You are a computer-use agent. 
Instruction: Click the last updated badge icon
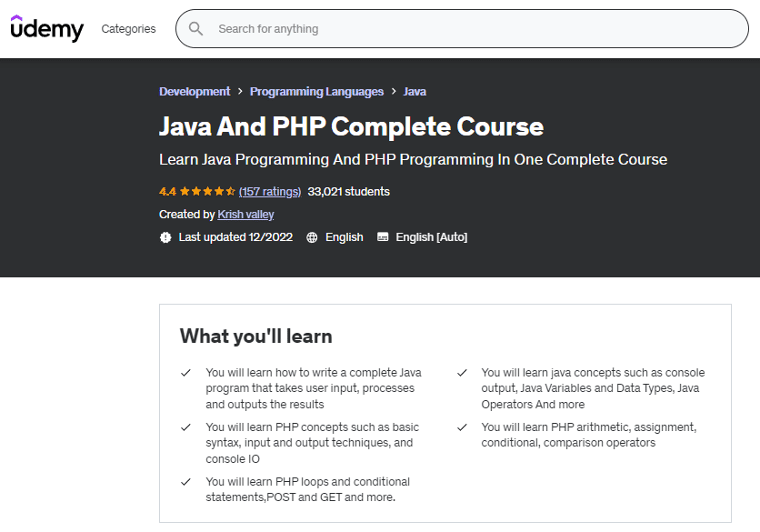click(x=165, y=237)
